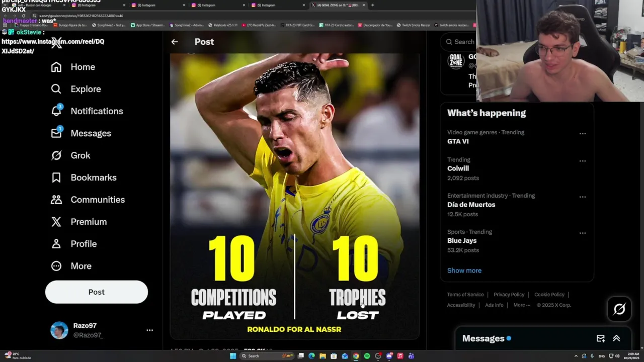
Task: Click the white Post button
Action: point(97,292)
